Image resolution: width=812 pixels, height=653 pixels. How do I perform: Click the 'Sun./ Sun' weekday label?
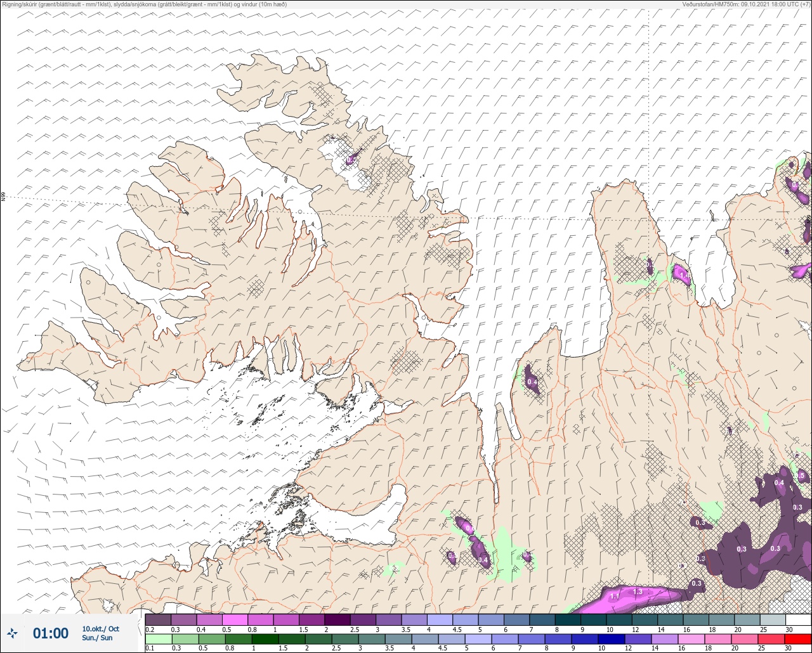97,638
